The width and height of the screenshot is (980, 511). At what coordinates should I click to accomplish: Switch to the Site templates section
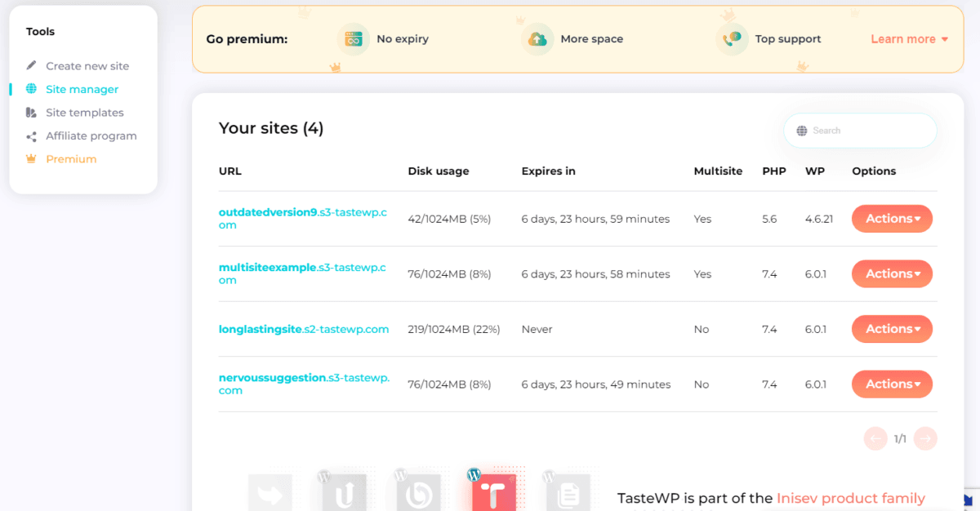point(86,112)
